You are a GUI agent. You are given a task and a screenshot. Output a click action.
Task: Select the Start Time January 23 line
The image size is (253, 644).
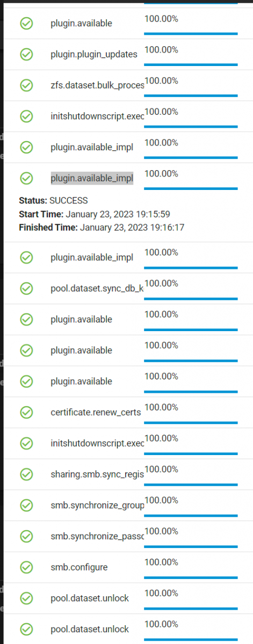tap(95, 214)
